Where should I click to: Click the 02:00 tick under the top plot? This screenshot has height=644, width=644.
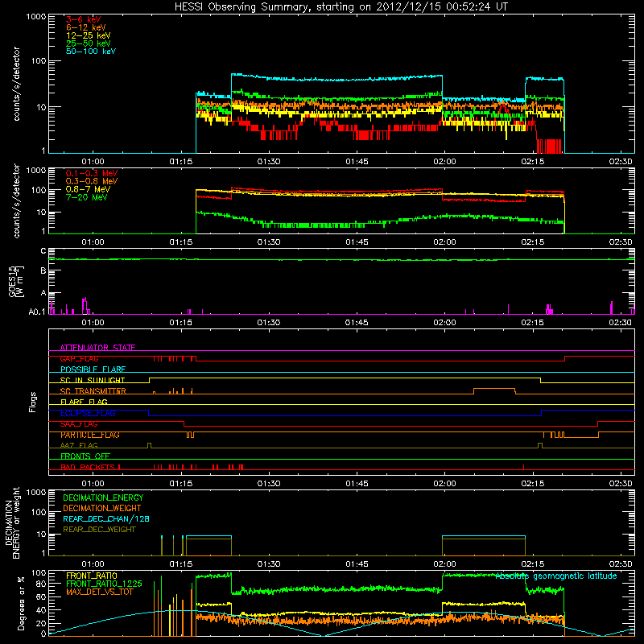point(444,162)
